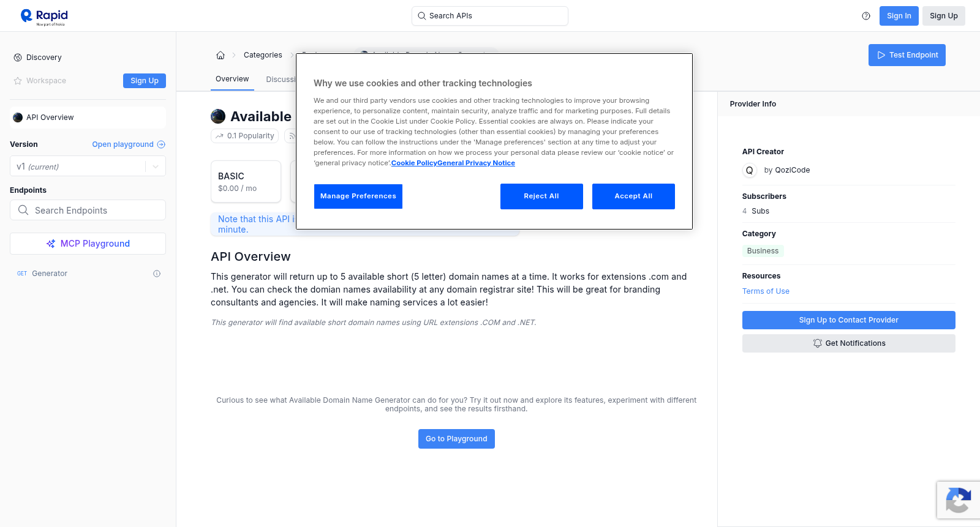Focus the Search APIs field

(490, 16)
